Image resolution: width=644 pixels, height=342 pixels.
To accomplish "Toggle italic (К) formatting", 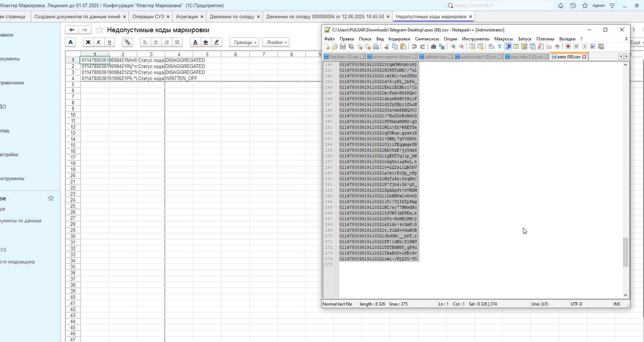I will coord(99,42).
